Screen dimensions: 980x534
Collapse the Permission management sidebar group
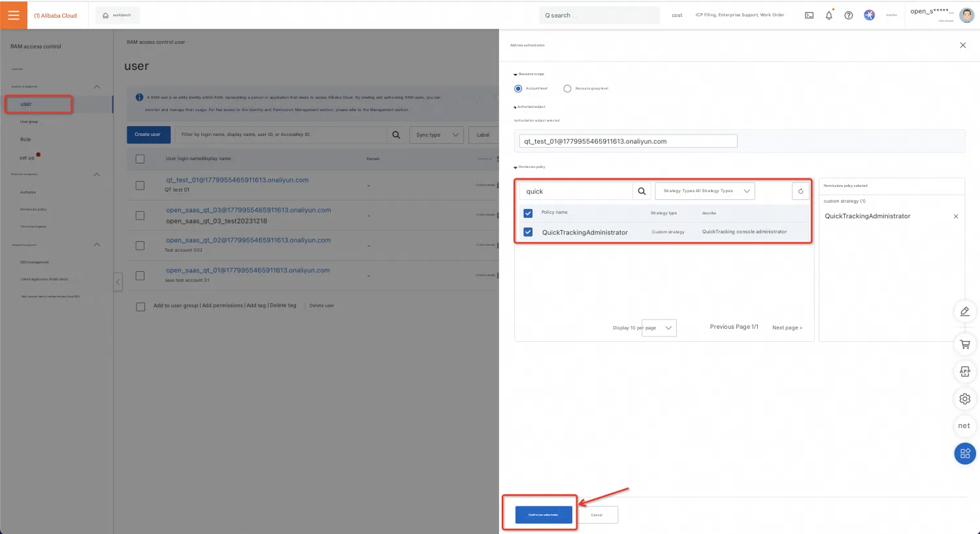pos(97,175)
